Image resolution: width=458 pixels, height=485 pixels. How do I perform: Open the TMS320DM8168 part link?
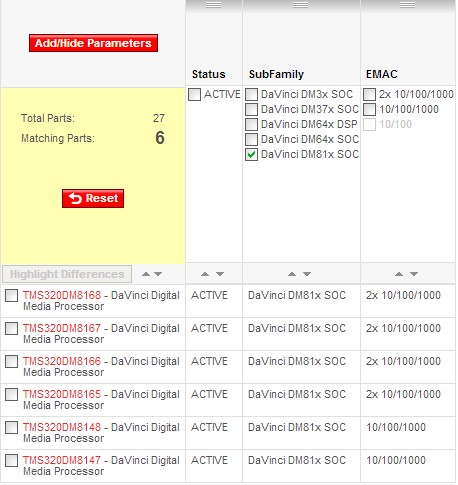pyautogui.click(x=62, y=295)
